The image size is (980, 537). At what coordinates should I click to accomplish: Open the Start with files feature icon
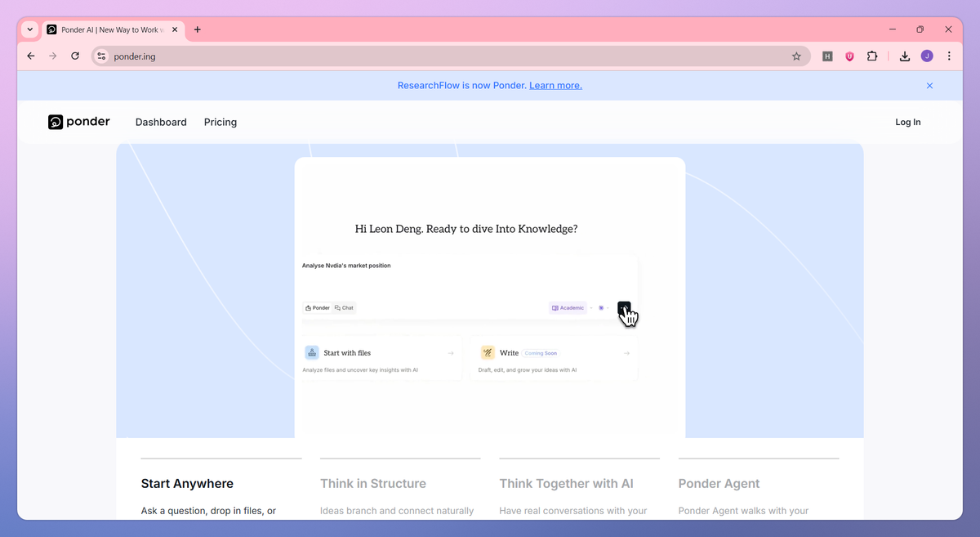[x=311, y=351]
